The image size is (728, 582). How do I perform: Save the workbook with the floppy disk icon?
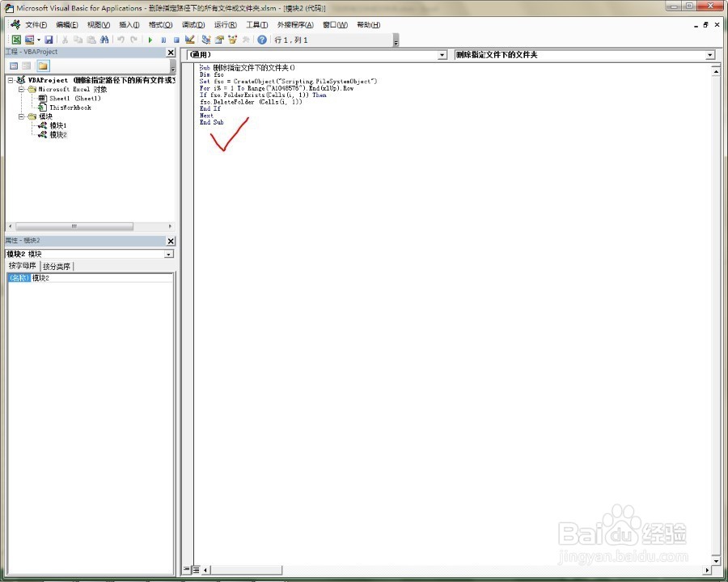[49, 40]
